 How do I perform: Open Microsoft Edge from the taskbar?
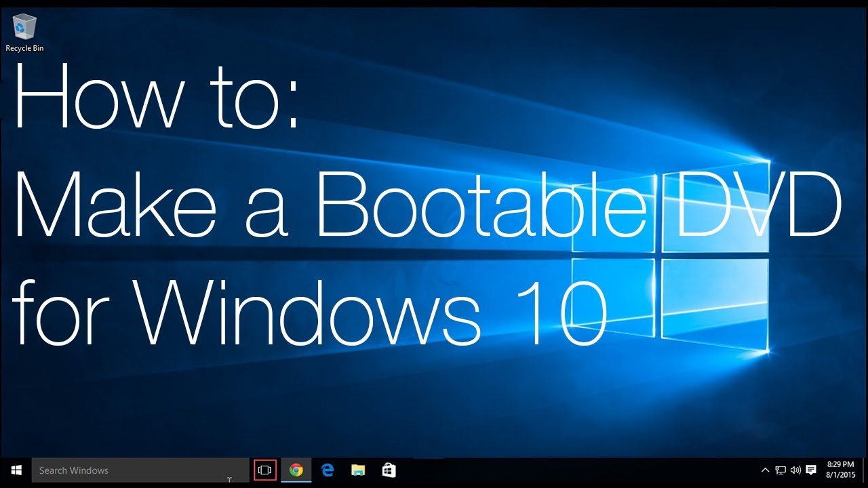pos(328,470)
